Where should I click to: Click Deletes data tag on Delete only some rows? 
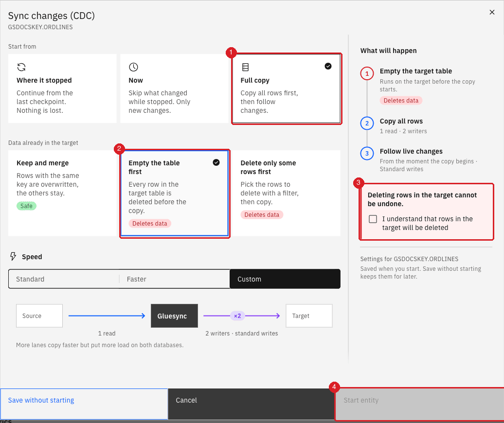(262, 214)
